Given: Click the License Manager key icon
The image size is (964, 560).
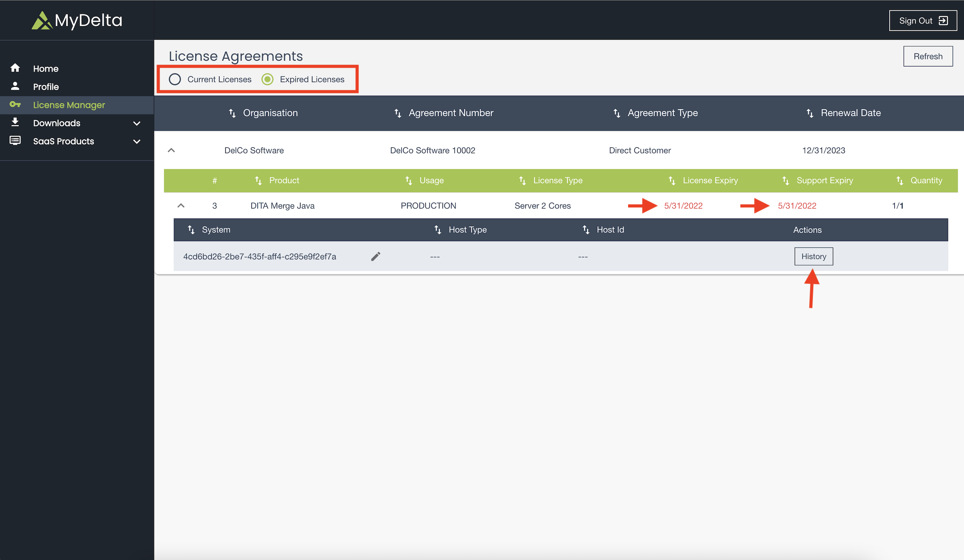Looking at the screenshot, I should pos(15,105).
